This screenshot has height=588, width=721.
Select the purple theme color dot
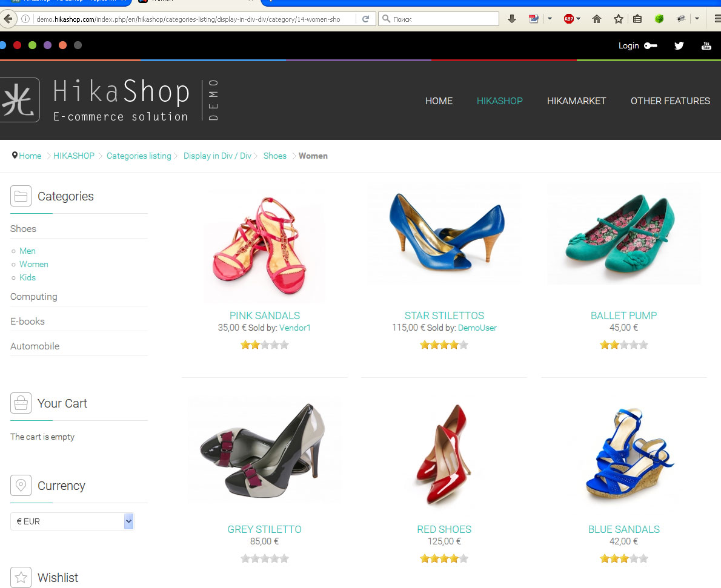click(x=47, y=45)
